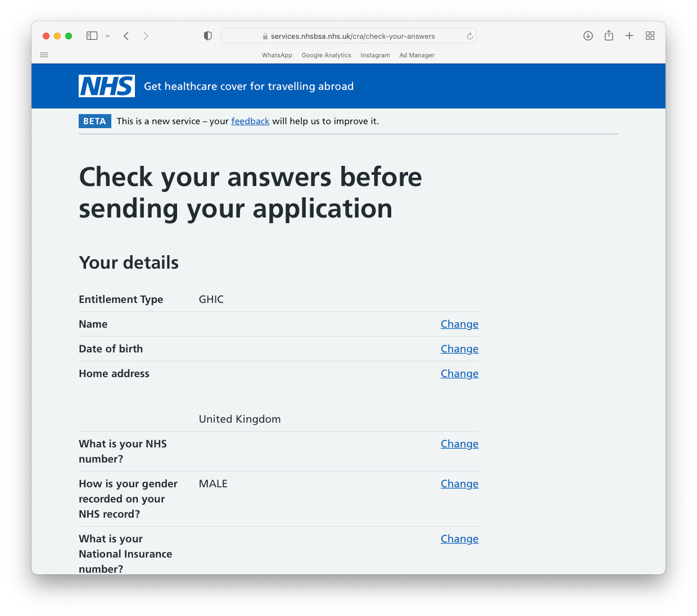Show the tab overview grid

(650, 36)
